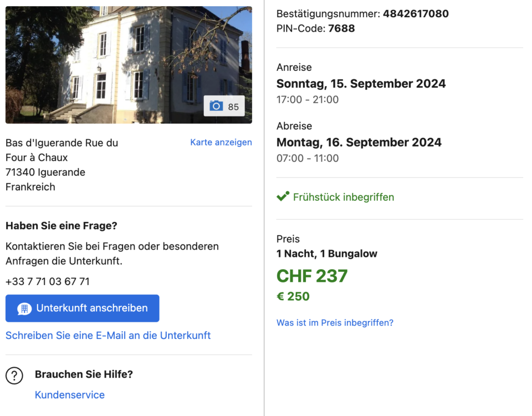Click the CHF 237 price
This screenshot has height=416, width=532.
point(312,276)
